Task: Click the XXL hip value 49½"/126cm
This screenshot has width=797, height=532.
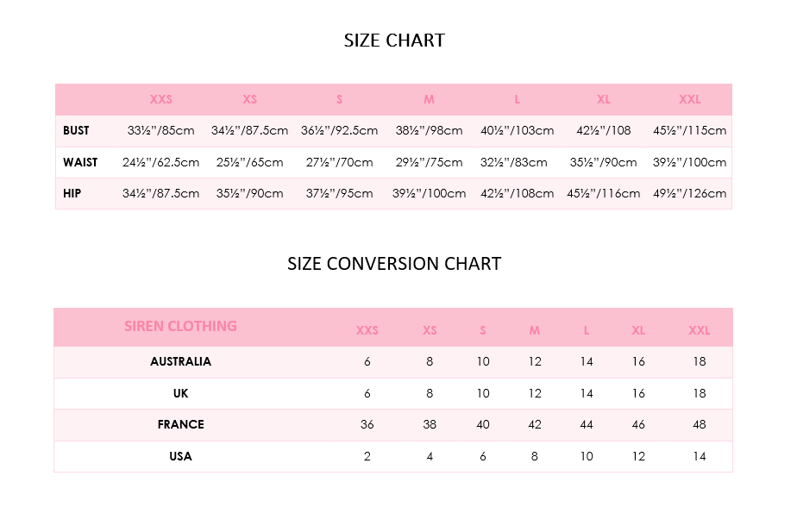Action: click(689, 193)
